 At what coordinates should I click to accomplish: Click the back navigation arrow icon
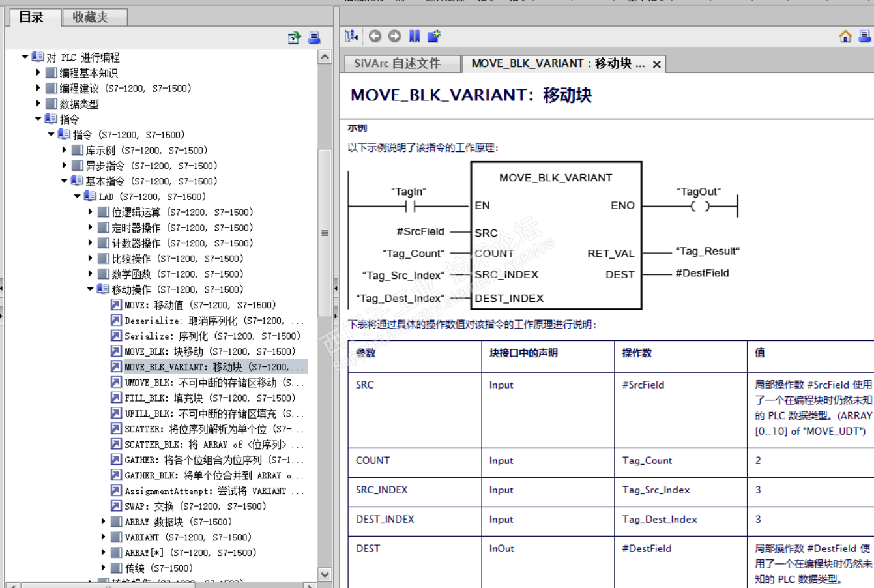[x=375, y=37]
